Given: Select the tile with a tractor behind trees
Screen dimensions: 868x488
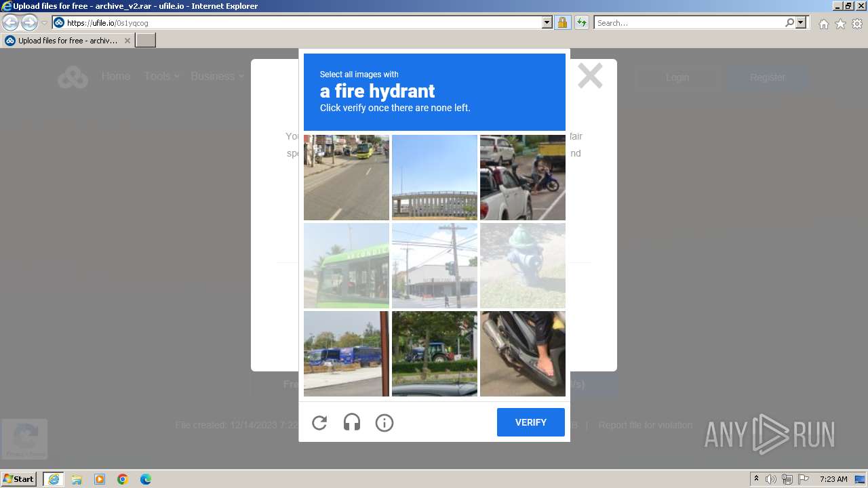Looking at the screenshot, I should [x=435, y=354].
